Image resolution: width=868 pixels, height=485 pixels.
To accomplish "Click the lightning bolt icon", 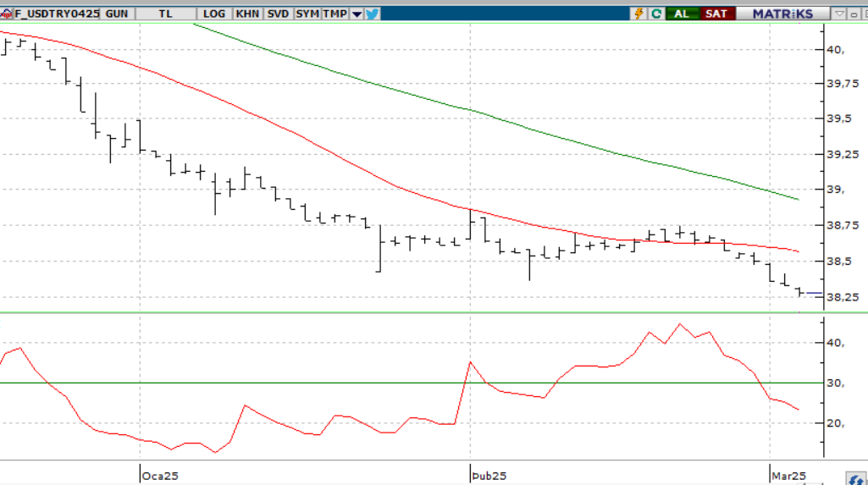I will (639, 14).
